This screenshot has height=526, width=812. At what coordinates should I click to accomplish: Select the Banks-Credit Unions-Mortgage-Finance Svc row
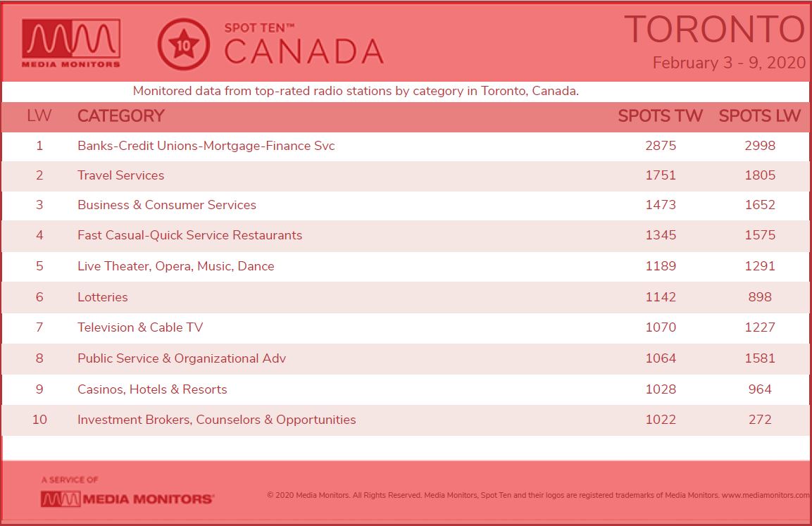tap(406, 146)
